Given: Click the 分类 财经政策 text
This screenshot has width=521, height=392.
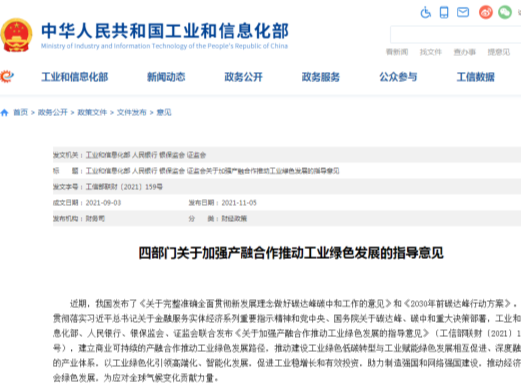Looking at the screenshot, I should pyautogui.click(x=218, y=219).
